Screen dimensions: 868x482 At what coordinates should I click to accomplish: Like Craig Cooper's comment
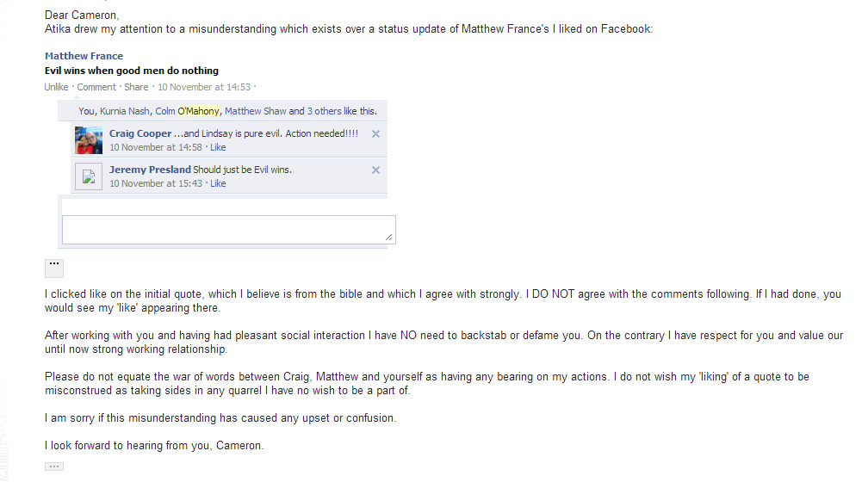click(218, 147)
